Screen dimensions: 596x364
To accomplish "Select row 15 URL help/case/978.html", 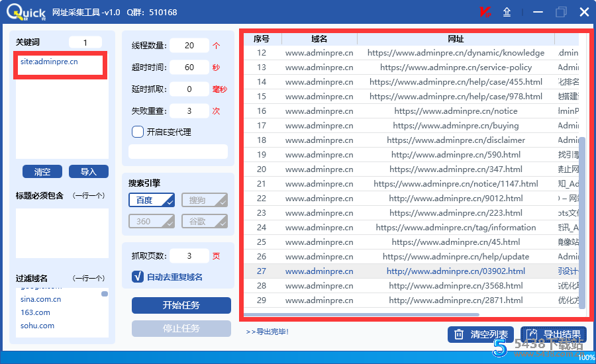I will coord(456,97).
